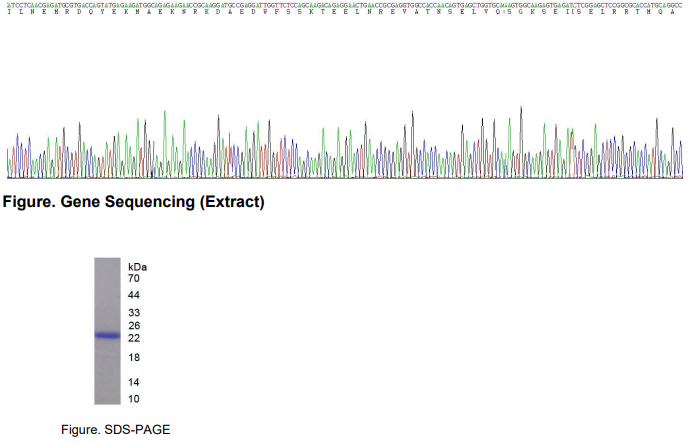The image size is (688, 444).
Task: Click the 18 kDa marker label
Action: pos(134,358)
